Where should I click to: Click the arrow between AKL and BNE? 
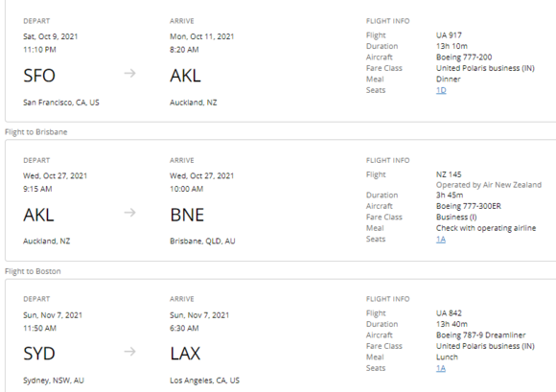click(129, 213)
